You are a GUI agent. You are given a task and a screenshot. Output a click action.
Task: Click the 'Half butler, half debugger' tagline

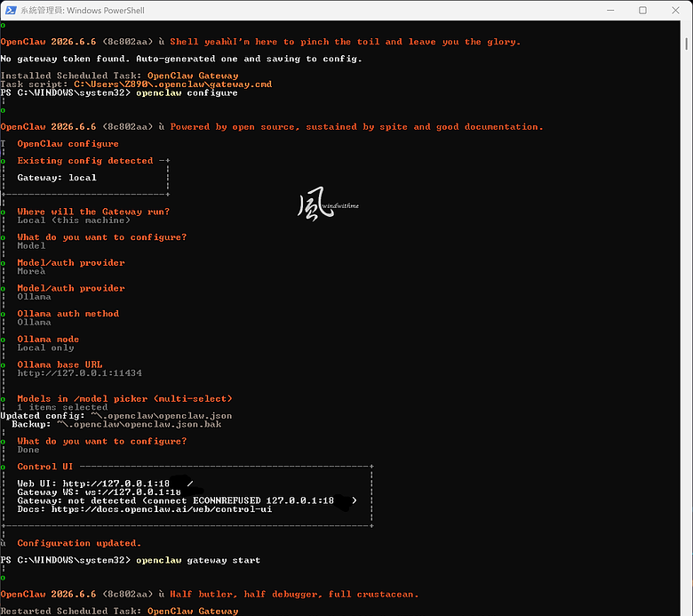tap(294, 595)
